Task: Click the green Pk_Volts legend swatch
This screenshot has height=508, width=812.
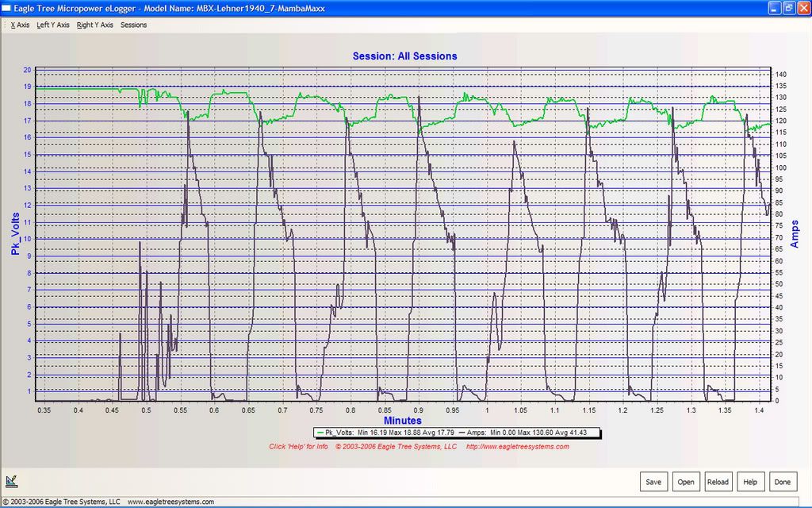Action: tap(320, 433)
